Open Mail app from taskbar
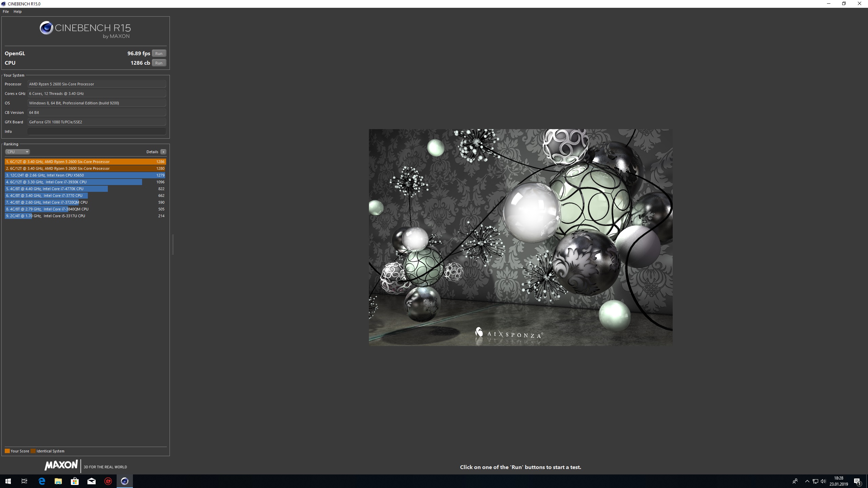The height and width of the screenshot is (488, 868). pyautogui.click(x=92, y=481)
